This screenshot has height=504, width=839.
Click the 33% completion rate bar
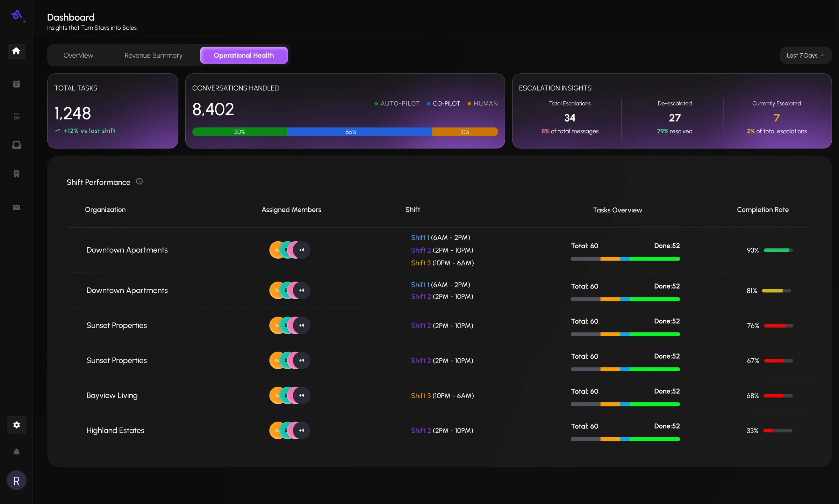click(778, 431)
